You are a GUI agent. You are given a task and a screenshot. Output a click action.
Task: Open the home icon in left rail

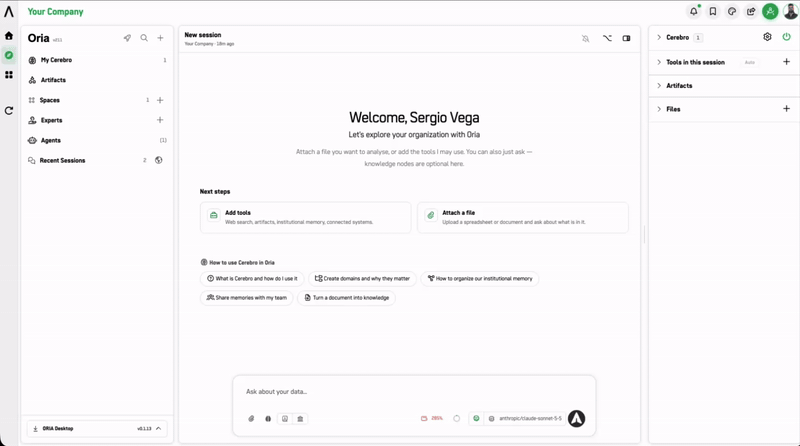click(x=9, y=36)
